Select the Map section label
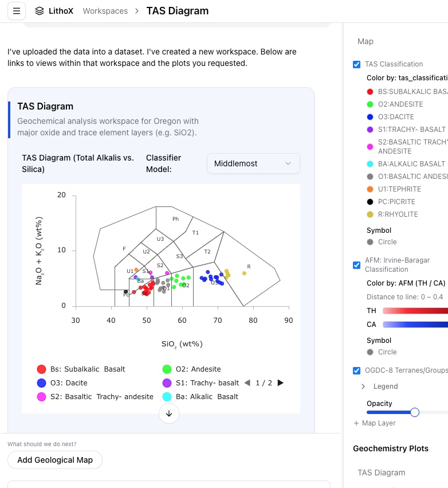The width and height of the screenshot is (448, 488). tap(366, 41)
